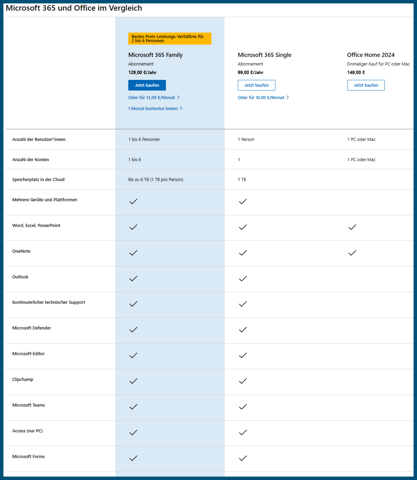Click Abonnement under Microsoft 365 Single
Image resolution: width=417 pixels, height=480 pixels.
point(250,64)
